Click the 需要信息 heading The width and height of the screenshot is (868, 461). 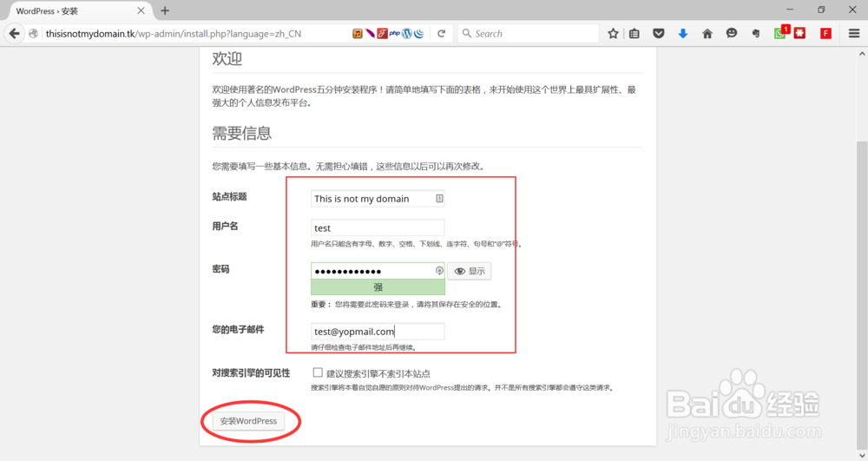[241, 134]
